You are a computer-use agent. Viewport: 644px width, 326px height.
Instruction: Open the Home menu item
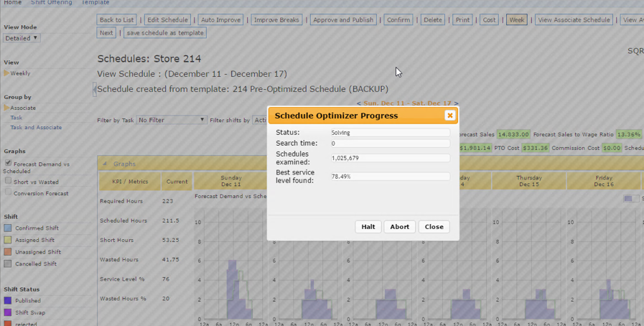(12, 2)
